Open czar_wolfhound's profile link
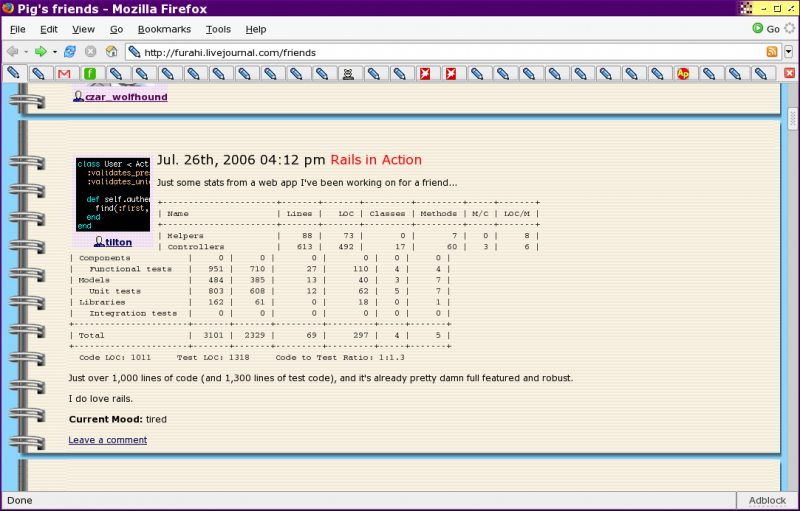This screenshot has height=511, width=800. coord(125,97)
